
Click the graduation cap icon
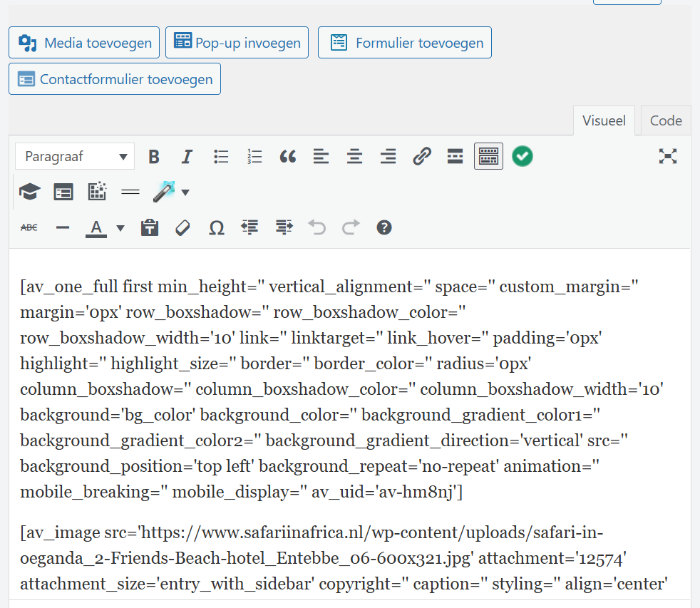tap(29, 192)
